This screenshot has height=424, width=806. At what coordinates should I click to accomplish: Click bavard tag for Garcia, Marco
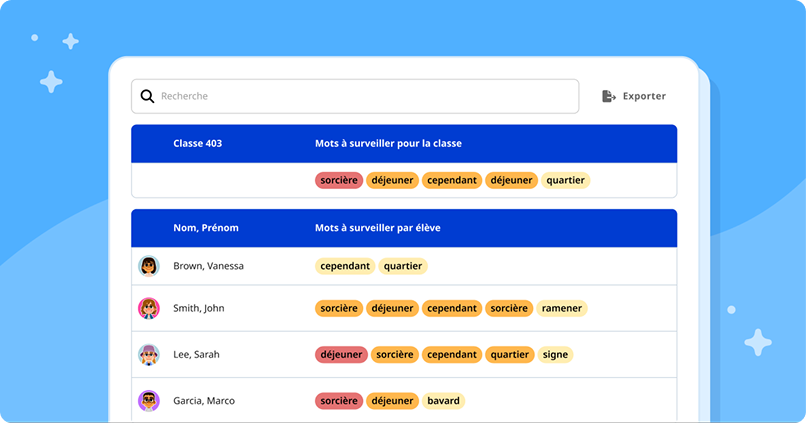(x=444, y=401)
